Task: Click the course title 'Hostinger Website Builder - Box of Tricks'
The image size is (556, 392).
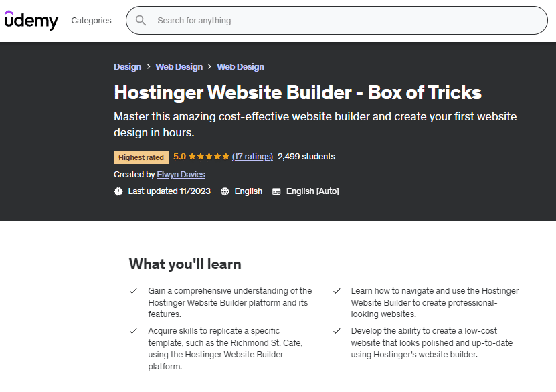Action: click(x=298, y=92)
